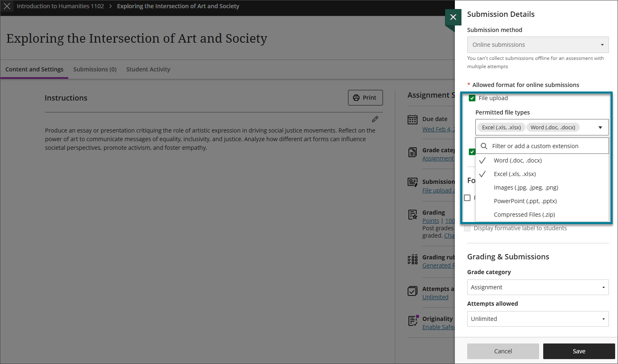Image resolution: width=618 pixels, height=364 pixels.
Task: Open the Submission method dropdown
Action: pyautogui.click(x=538, y=45)
